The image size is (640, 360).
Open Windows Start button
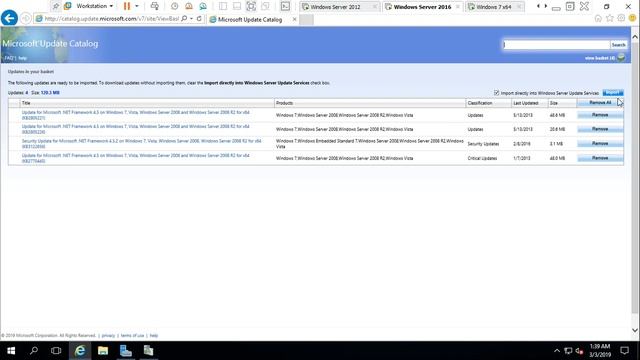(x=11, y=351)
